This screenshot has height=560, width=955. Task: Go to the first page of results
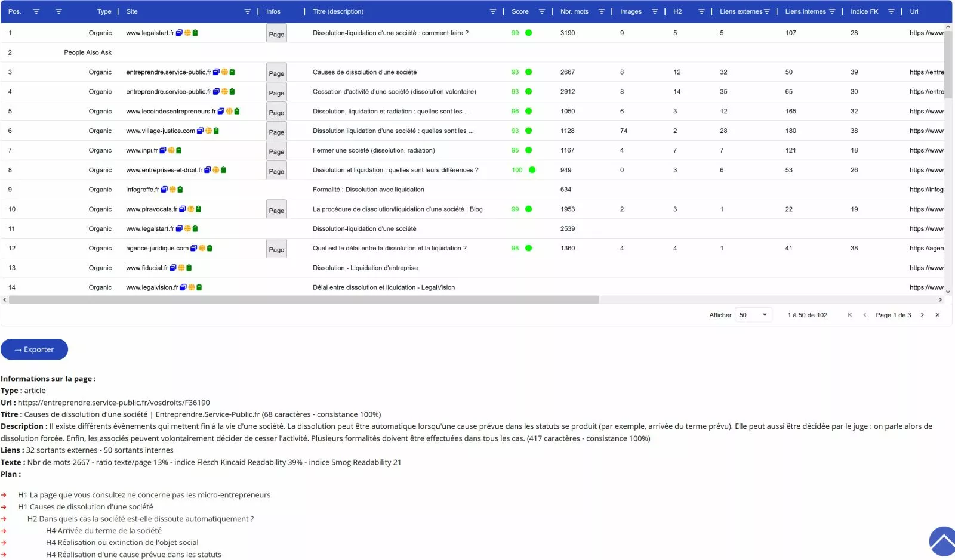[850, 315]
